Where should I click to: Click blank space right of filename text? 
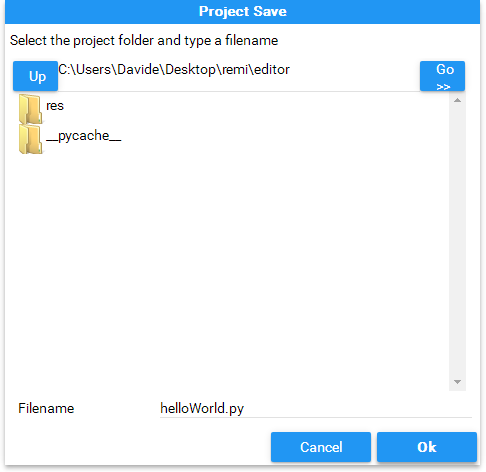[357, 408]
